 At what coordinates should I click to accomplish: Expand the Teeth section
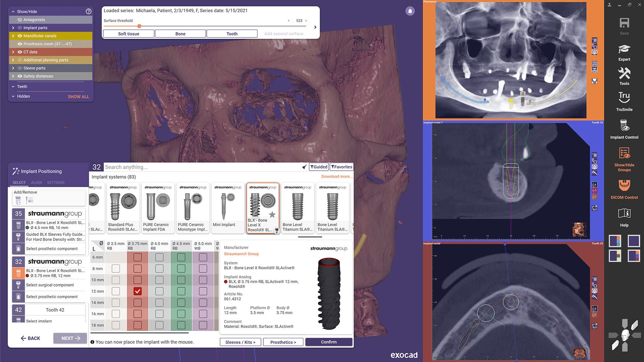click(13, 87)
